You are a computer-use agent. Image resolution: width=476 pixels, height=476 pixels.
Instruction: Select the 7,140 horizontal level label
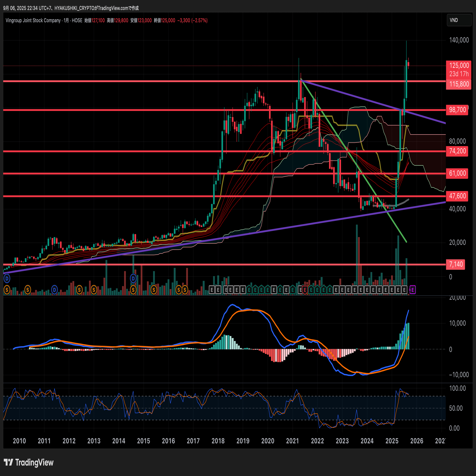[x=456, y=264]
